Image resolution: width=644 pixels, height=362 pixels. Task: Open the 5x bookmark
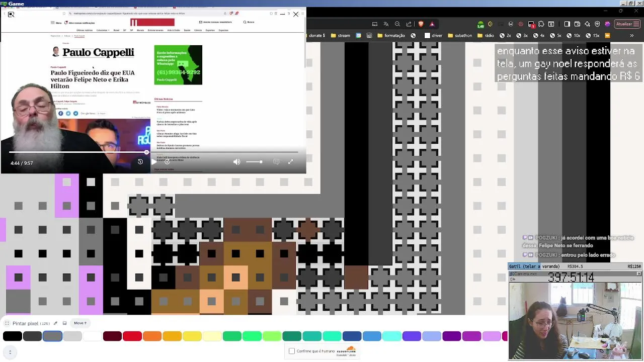(555, 36)
